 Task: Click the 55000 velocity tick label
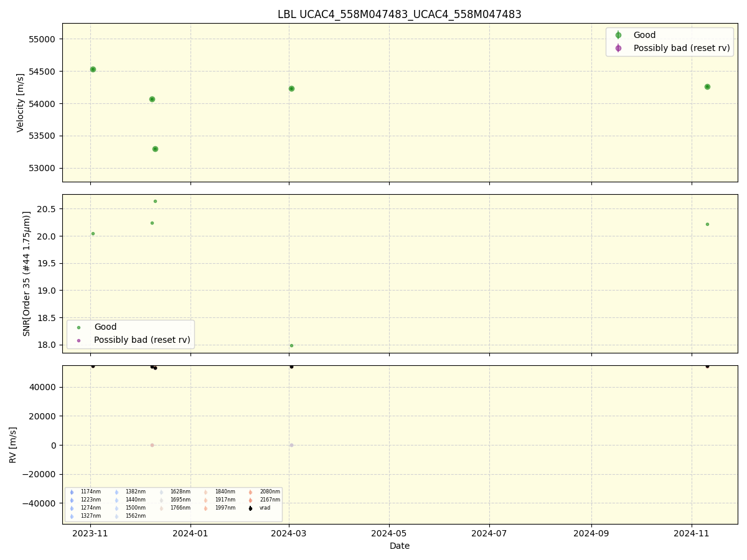(43, 39)
